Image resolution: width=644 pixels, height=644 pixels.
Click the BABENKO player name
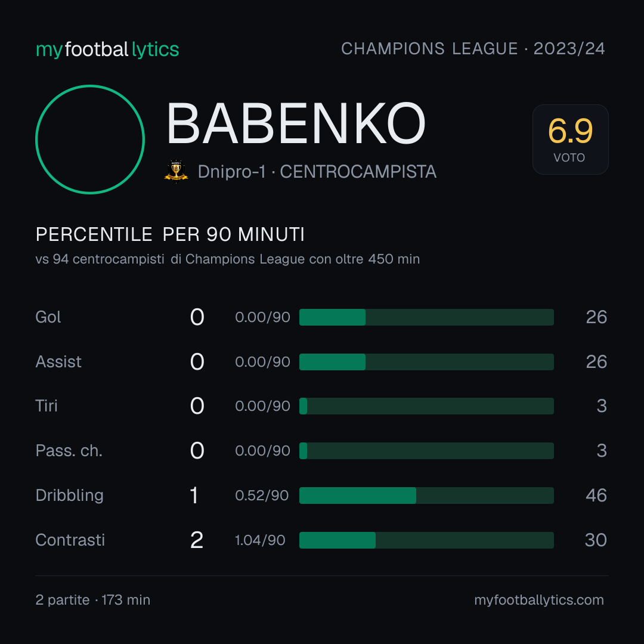(296, 123)
